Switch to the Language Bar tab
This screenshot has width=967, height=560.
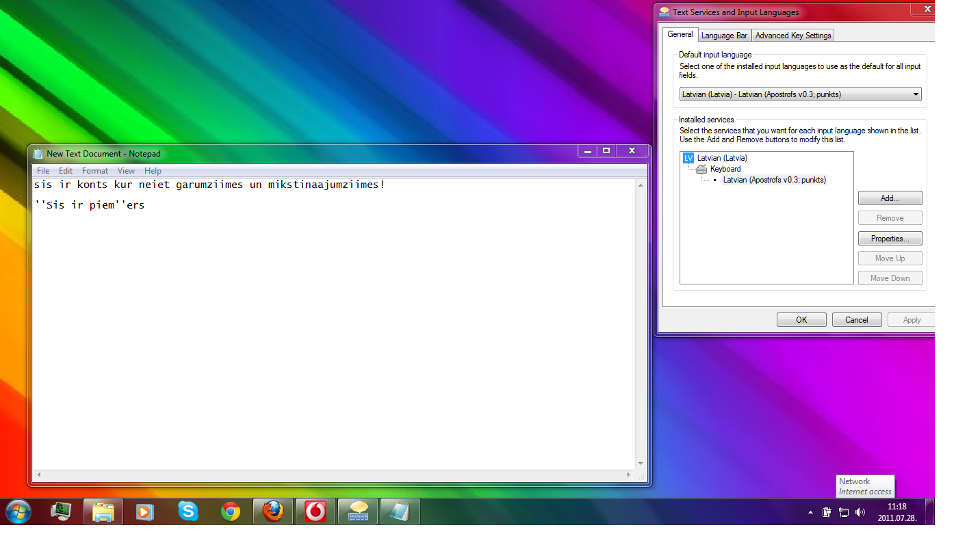pyautogui.click(x=724, y=36)
